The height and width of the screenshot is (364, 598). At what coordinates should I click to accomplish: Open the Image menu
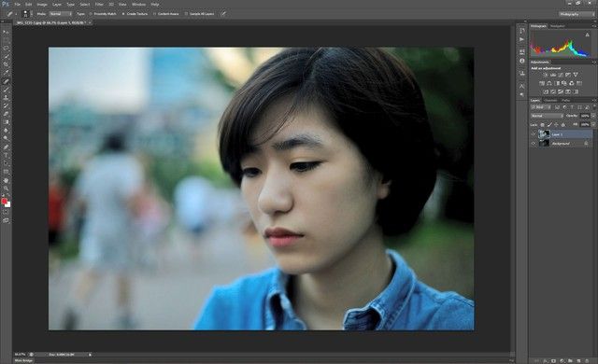point(42,4)
